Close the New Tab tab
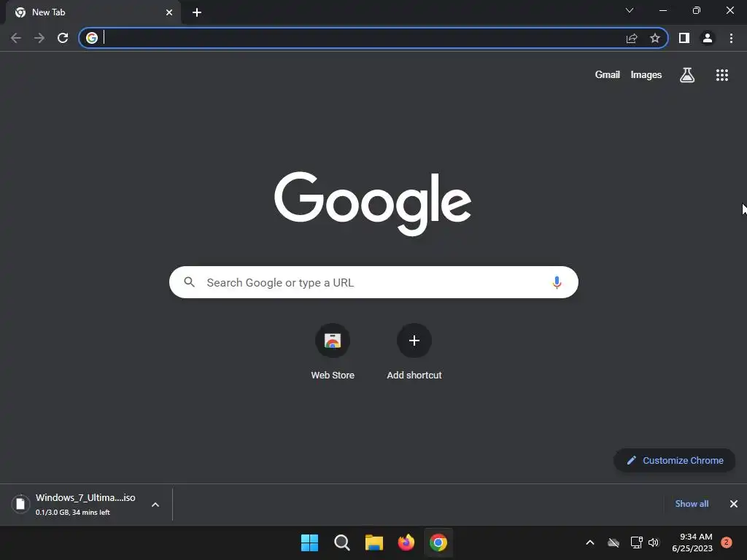747x560 pixels. (169, 12)
